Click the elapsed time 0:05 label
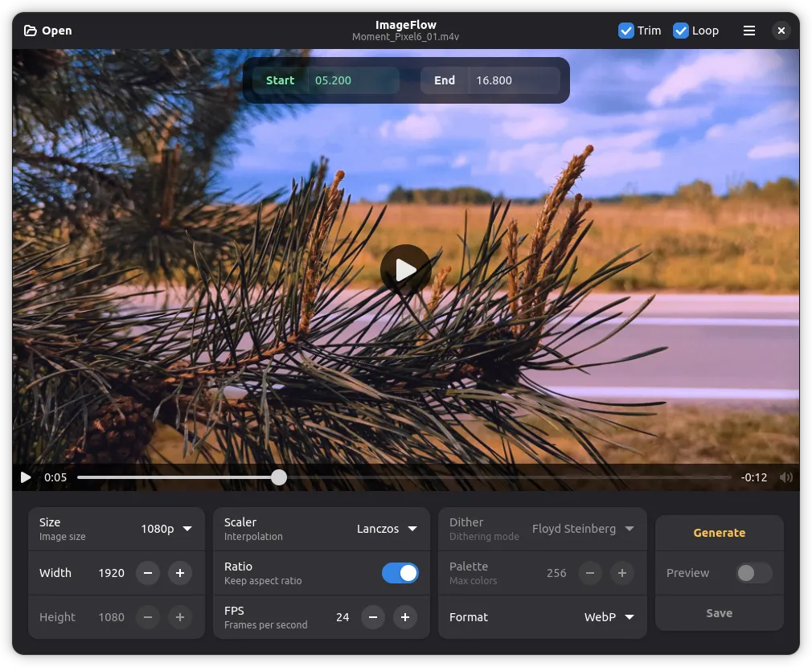Image resolution: width=812 pixels, height=667 pixels. pos(55,477)
